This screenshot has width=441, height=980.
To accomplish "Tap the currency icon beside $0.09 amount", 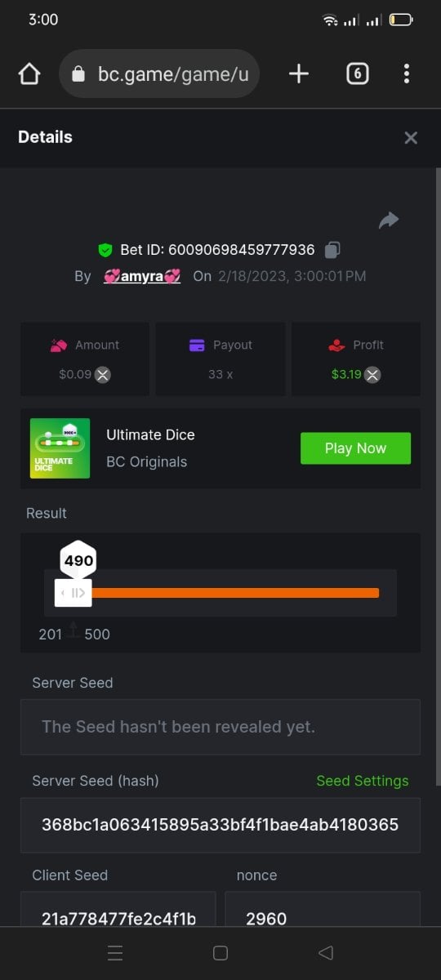I will [102, 375].
